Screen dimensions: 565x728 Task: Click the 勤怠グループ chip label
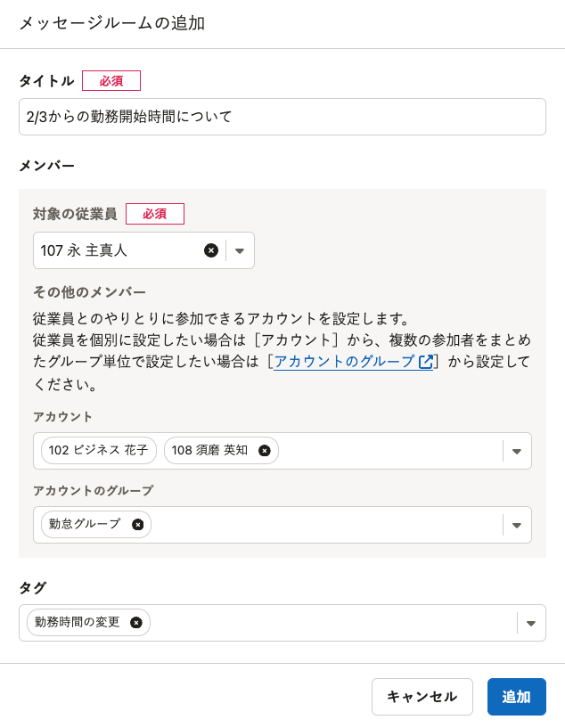coord(85,525)
